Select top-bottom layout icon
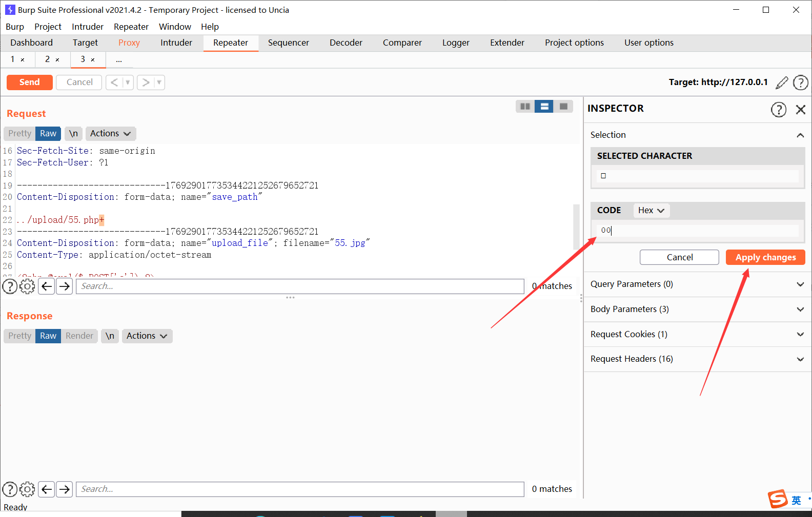Viewport: 812px width, 517px height. pyautogui.click(x=544, y=106)
